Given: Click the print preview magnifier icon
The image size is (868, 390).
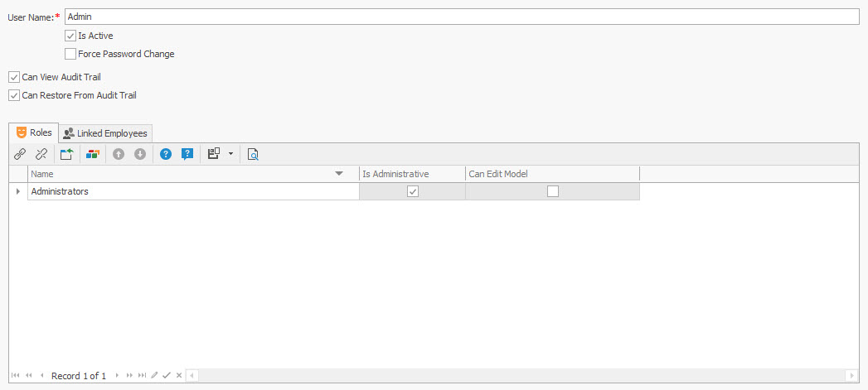Looking at the screenshot, I should (x=253, y=154).
